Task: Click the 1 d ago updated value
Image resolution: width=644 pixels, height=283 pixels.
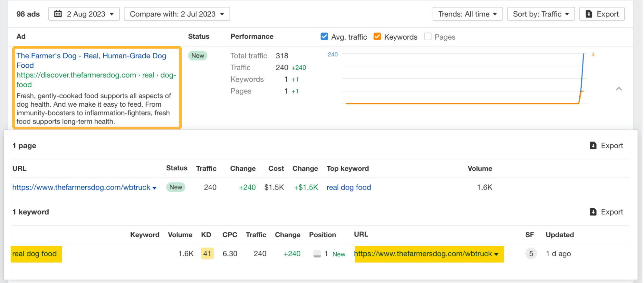Action: (x=558, y=254)
